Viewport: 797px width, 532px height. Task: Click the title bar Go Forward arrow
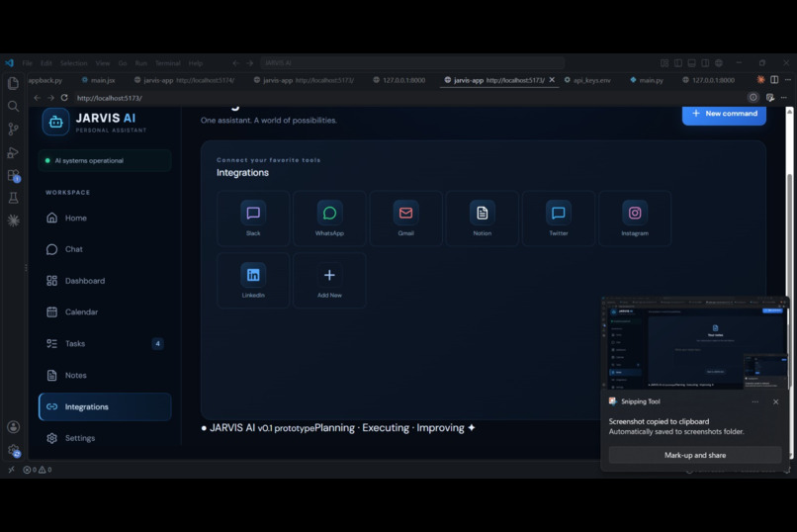(249, 63)
